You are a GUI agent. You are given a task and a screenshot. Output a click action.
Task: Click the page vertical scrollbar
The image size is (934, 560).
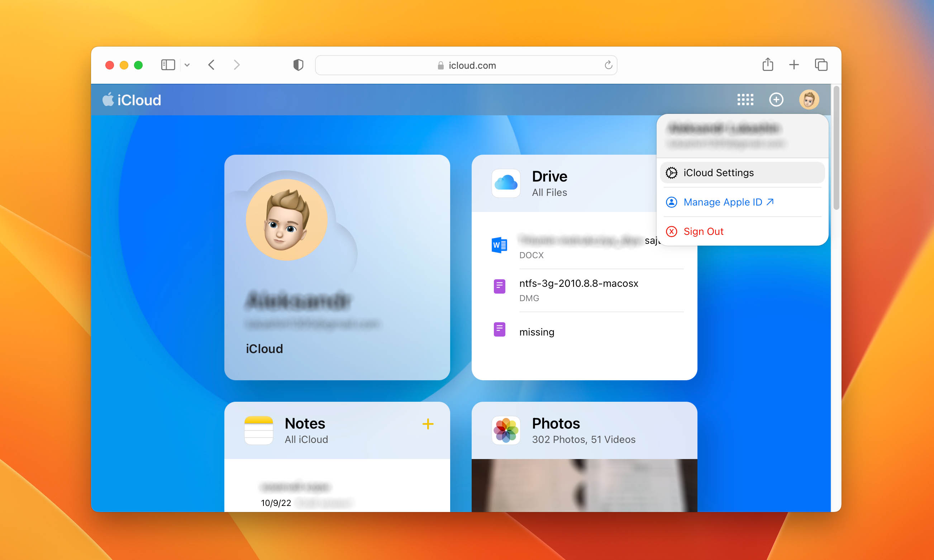pos(836,148)
